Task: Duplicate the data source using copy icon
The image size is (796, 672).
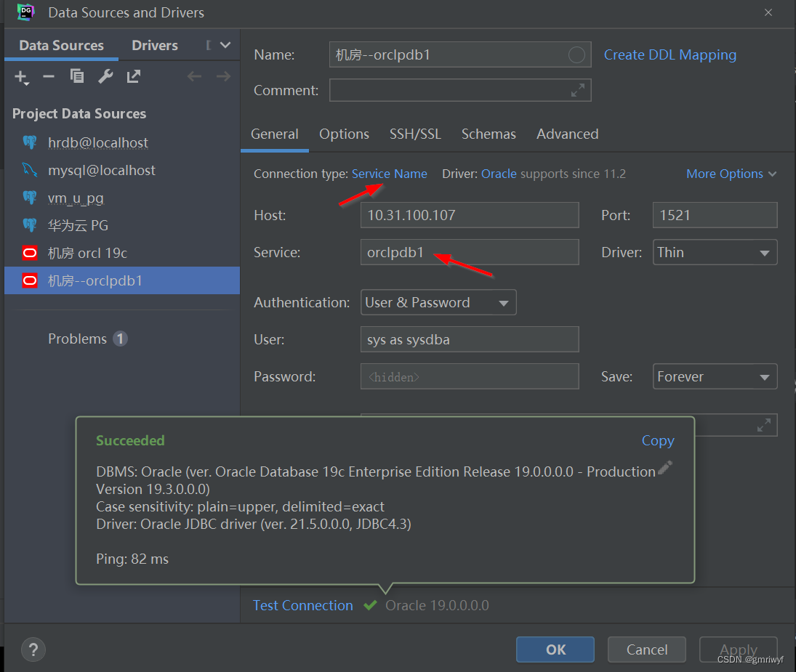Action: (x=77, y=76)
